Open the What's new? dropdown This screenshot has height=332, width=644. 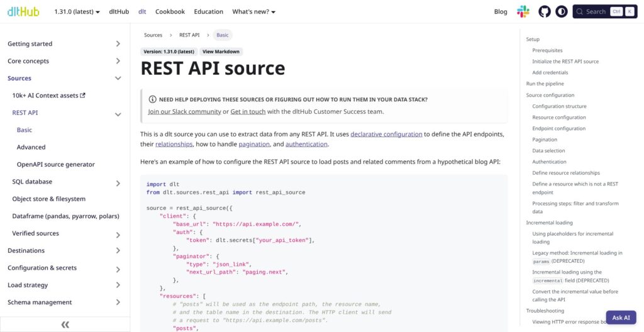(254, 11)
